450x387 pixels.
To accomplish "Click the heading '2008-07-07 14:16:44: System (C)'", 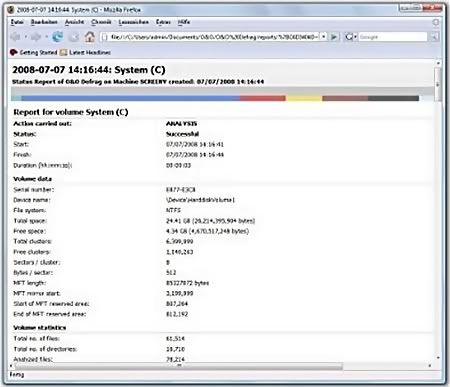I will 89,70.
